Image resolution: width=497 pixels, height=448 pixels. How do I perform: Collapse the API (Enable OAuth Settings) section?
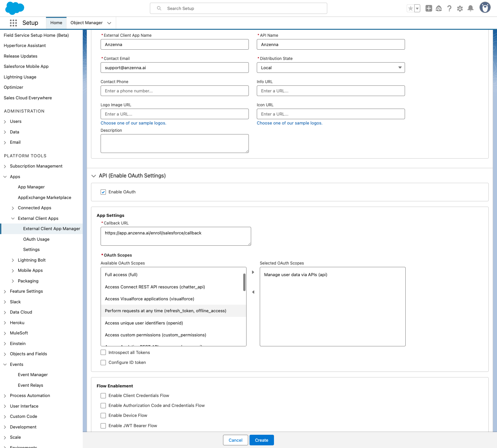pos(94,176)
